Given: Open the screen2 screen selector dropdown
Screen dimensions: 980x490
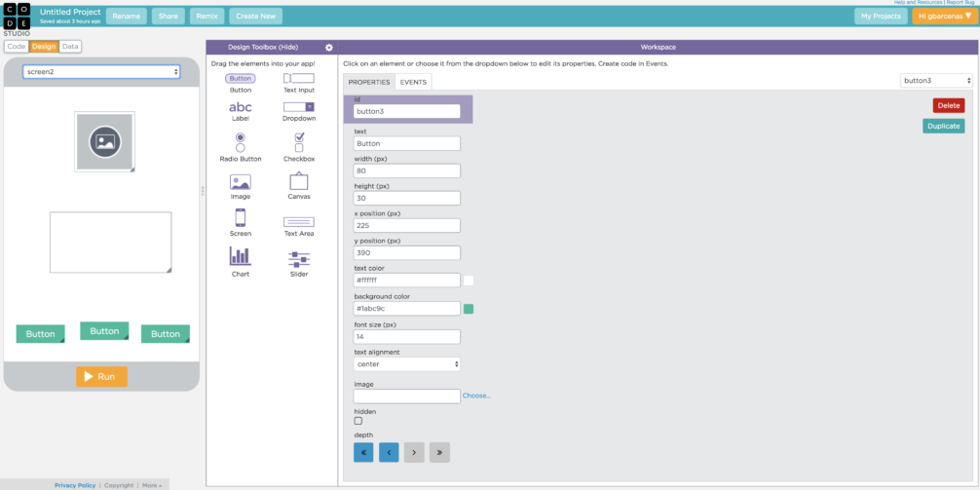Looking at the screenshot, I should (x=102, y=72).
